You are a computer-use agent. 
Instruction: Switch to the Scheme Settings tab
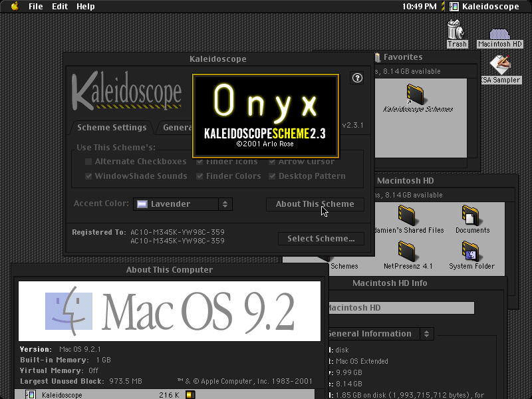112,128
